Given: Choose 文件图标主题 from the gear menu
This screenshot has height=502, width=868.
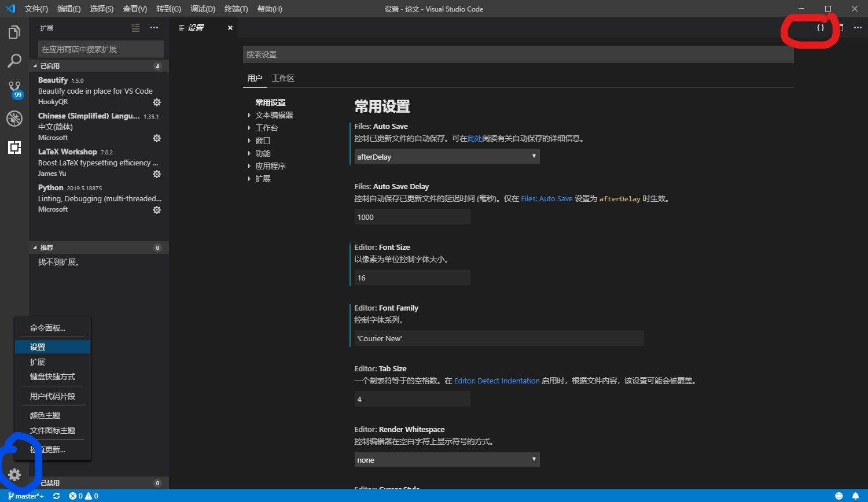Looking at the screenshot, I should tap(53, 430).
